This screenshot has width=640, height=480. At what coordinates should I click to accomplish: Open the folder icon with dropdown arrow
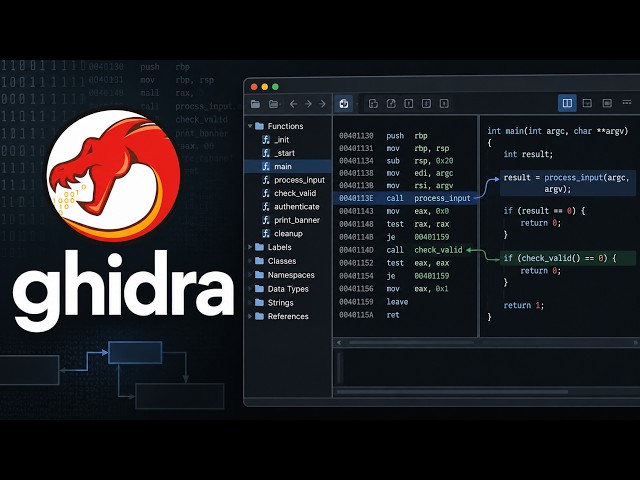[274, 104]
